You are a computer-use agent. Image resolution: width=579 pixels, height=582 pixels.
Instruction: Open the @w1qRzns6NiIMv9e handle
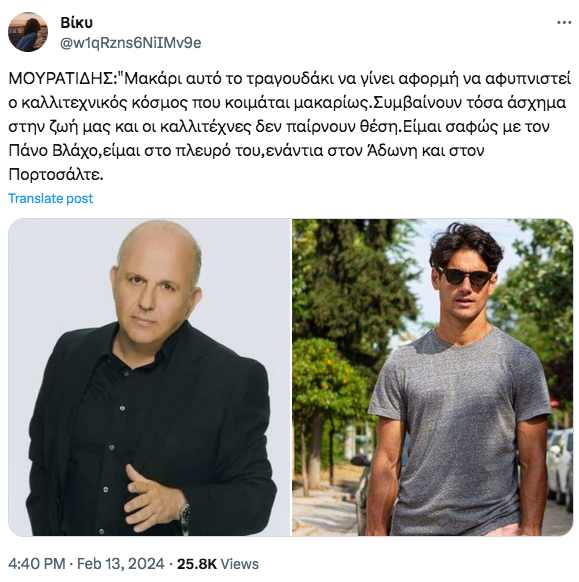point(131,43)
